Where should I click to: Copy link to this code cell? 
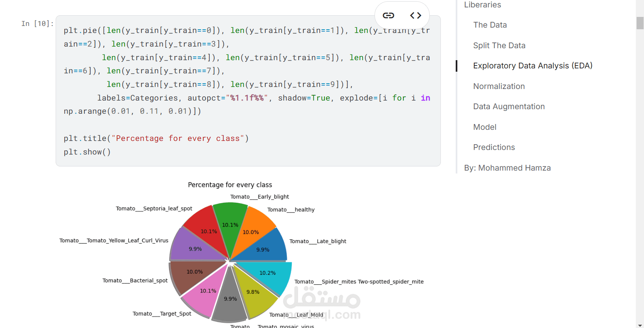point(389,16)
